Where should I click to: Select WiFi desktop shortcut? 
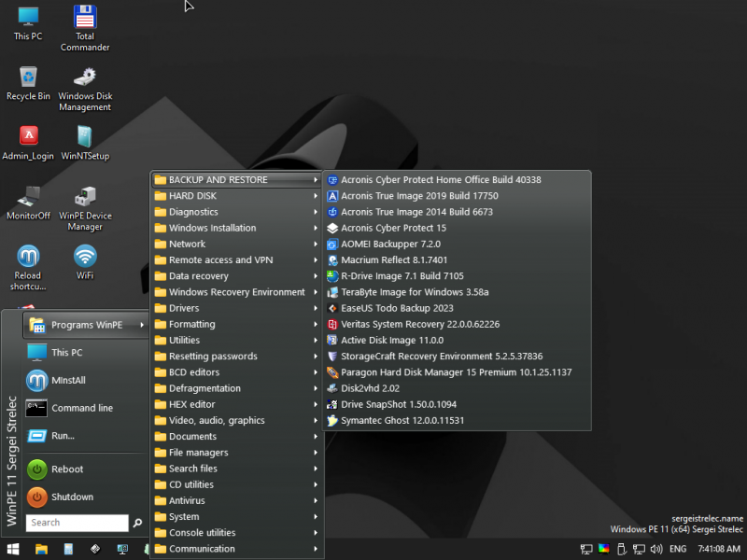tap(85, 262)
